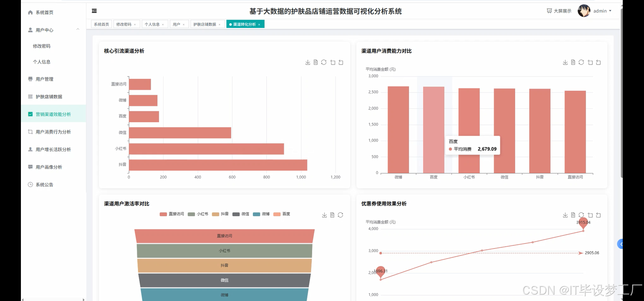Image resolution: width=644 pixels, height=301 pixels.
Task: Collapse the 用户中心 sidebar menu
Action: (53, 30)
